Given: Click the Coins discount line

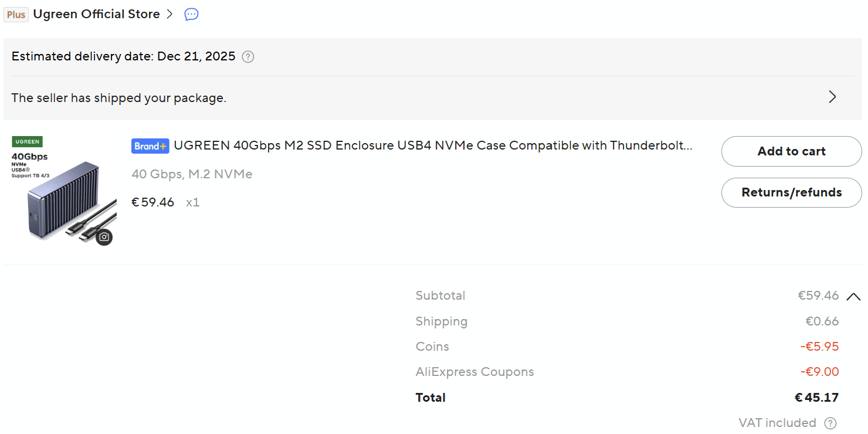Looking at the screenshot, I should (432, 347).
